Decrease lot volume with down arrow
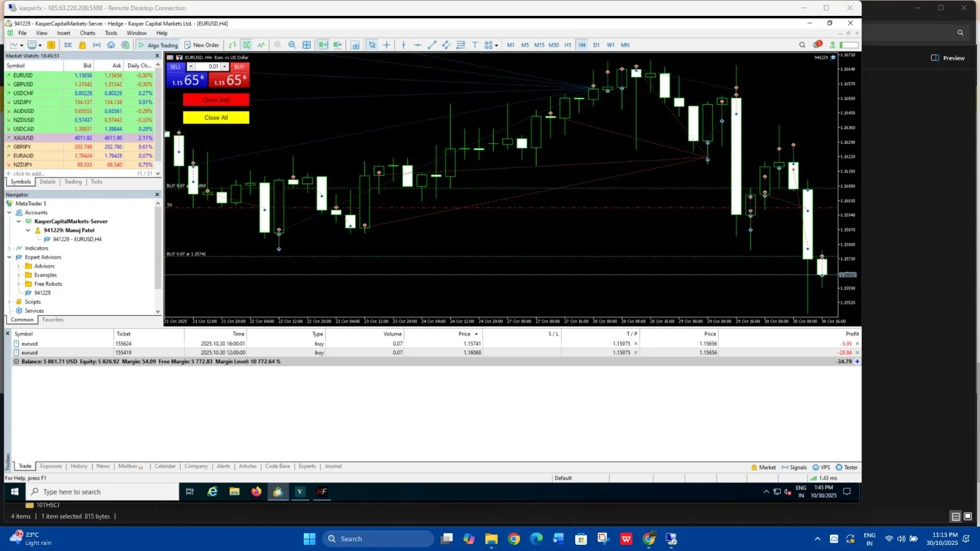The width and height of the screenshot is (980, 551). (190, 67)
